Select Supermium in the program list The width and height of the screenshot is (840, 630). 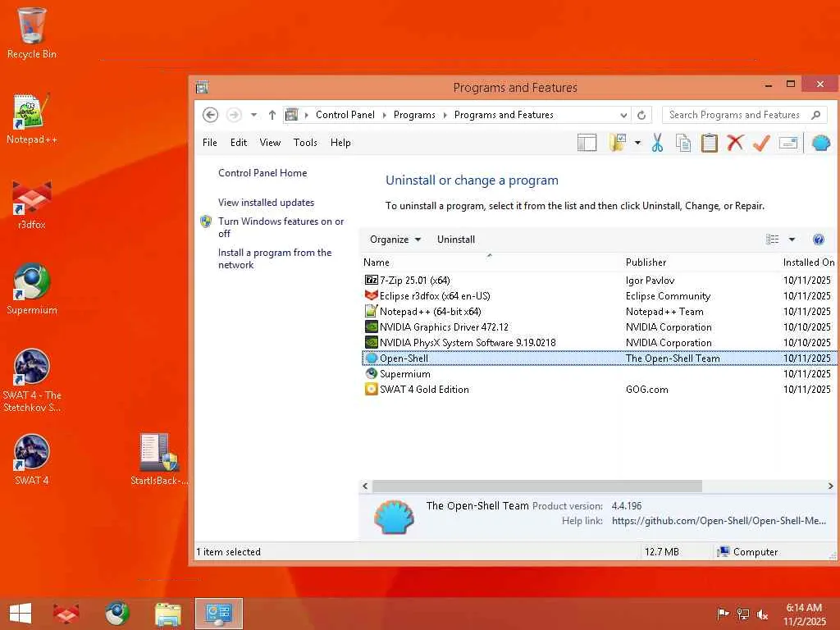(x=600, y=373)
